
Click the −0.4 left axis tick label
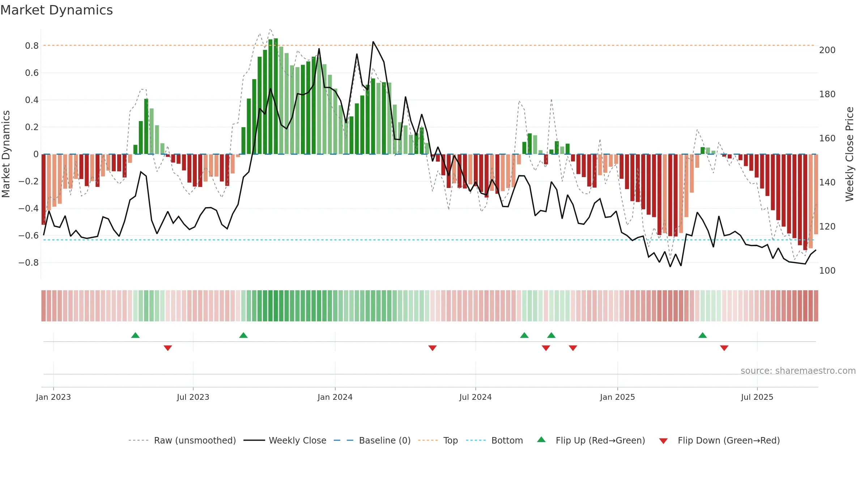tap(29, 208)
